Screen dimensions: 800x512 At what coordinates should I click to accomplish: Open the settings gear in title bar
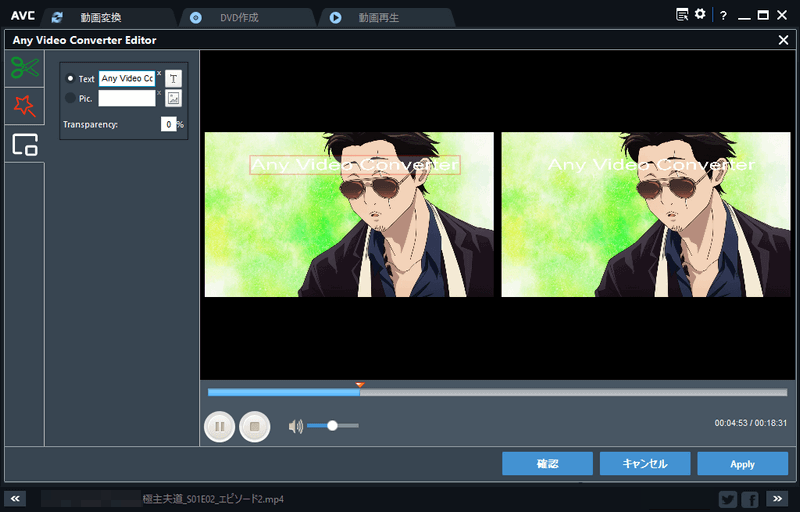coord(700,15)
